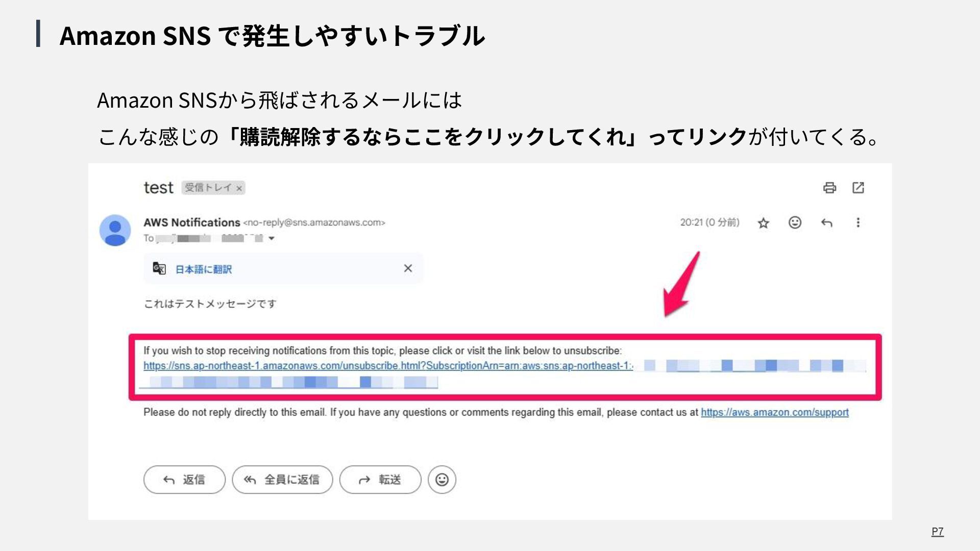
Task: Click the 返信 reply button
Action: point(184,480)
